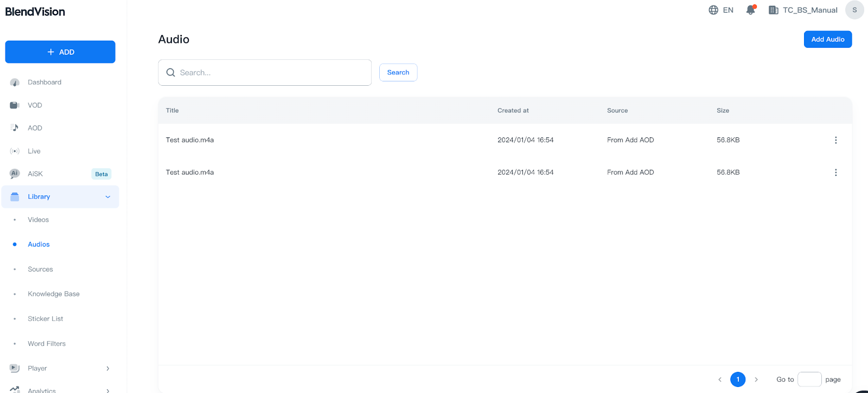Select Sticker List in sidebar

click(x=45, y=319)
